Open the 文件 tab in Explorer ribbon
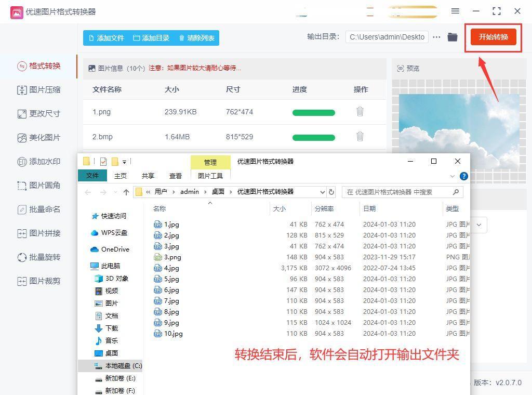The image size is (532, 395). pyautogui.click(x=92, y=176)
